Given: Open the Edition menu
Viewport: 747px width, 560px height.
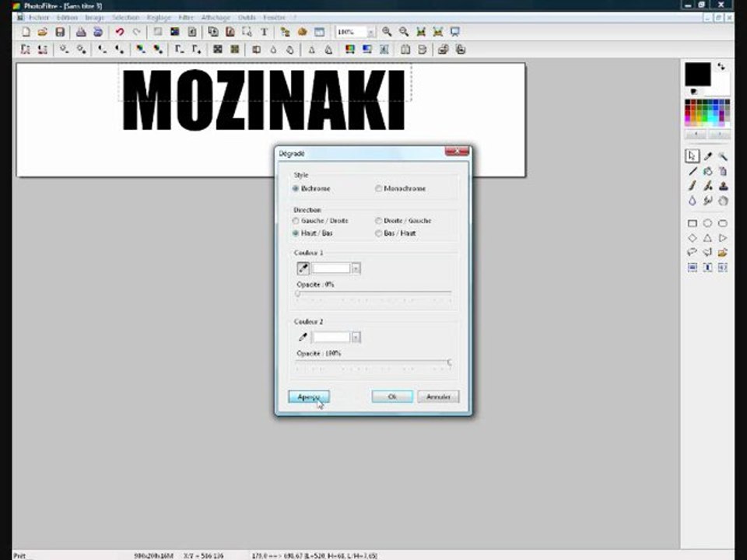Looking at the screenshot, I should tap(67, 18).
